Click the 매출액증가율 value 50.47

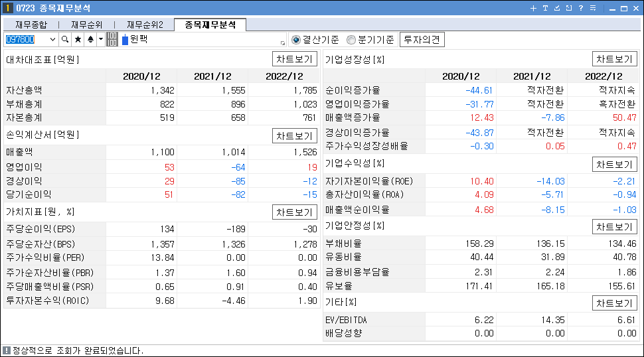click(624, 117)
